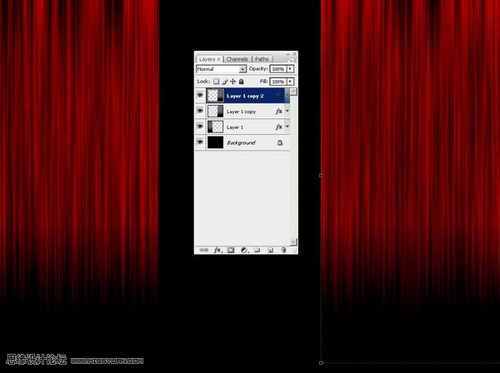Hide the Layer 1 copy 2 layer
The image size is (500, 373).
coord(200,96)
